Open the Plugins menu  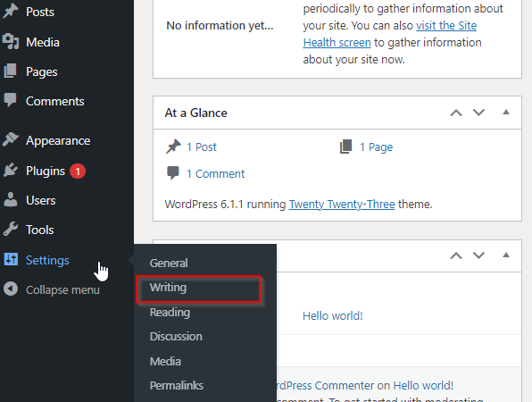[x=46, y=172]
